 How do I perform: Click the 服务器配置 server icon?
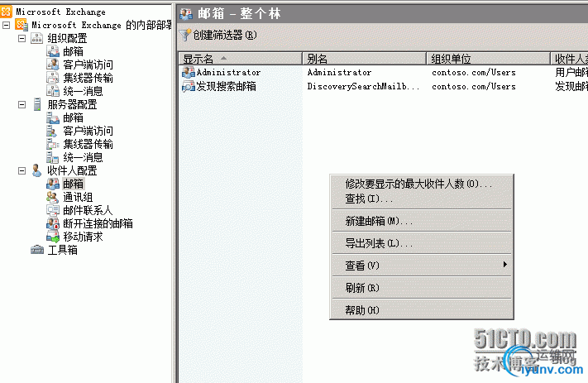point(36,104)
